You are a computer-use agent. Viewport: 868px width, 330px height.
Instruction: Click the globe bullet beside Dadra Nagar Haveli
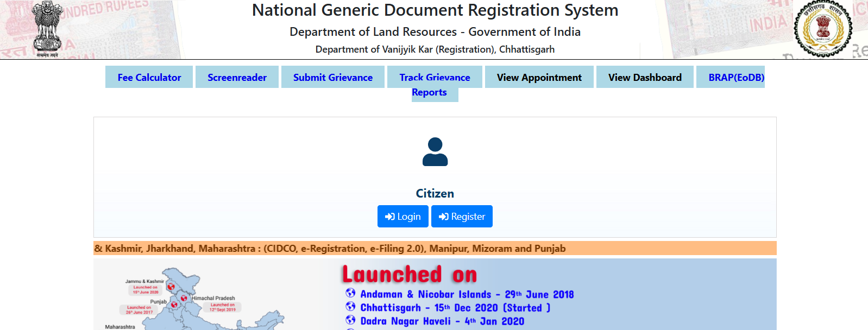tap(350, 320)
